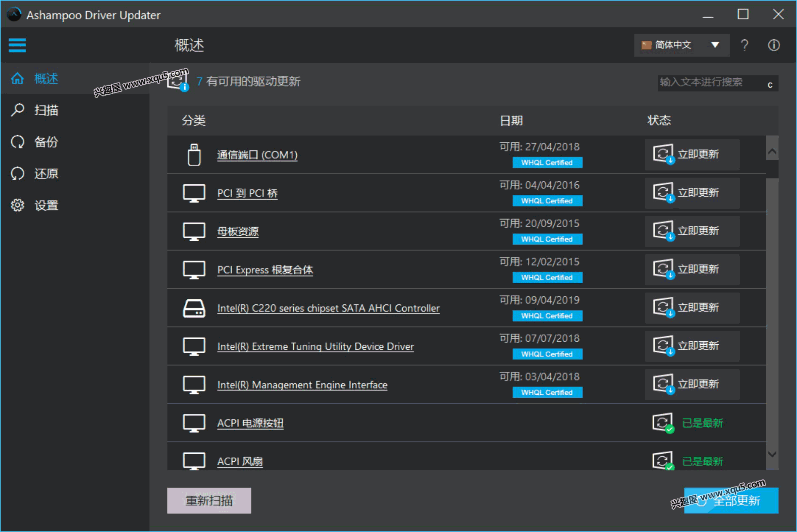Click up-to-date status icon for ACPI 风扇

tap(663, 460)
